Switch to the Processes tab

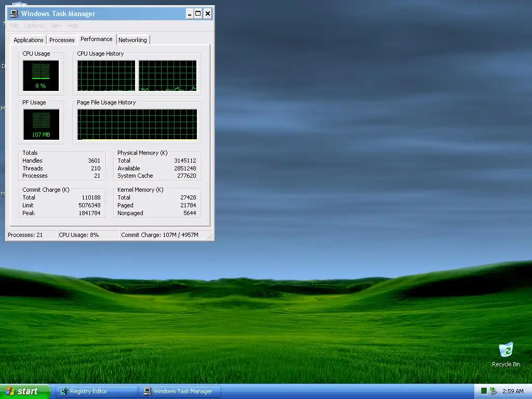click(62, 40)
